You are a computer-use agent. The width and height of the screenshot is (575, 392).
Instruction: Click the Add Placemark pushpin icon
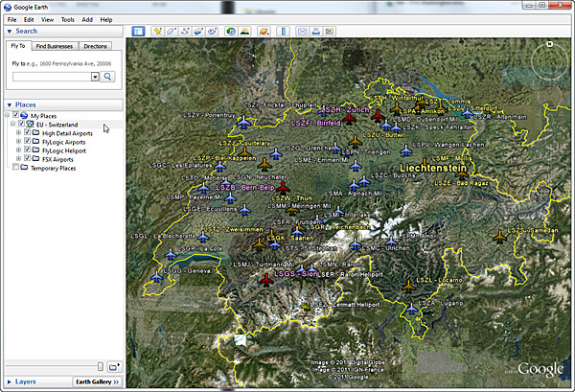(157, 32)
